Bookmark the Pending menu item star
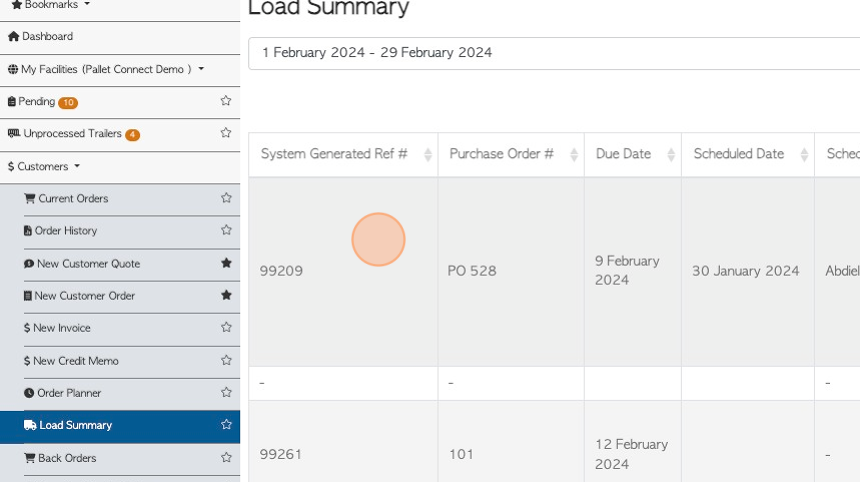860x482 pixels. pos(225,100)
